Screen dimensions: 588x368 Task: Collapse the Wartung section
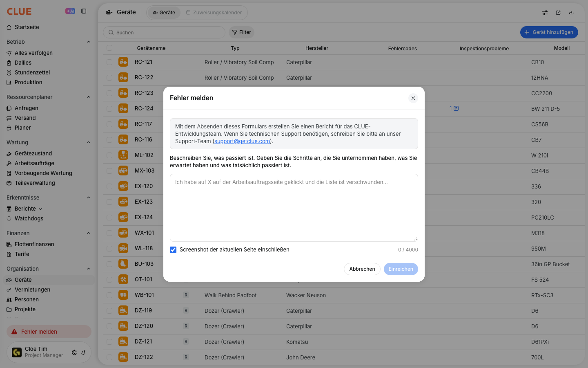point(89,142)
